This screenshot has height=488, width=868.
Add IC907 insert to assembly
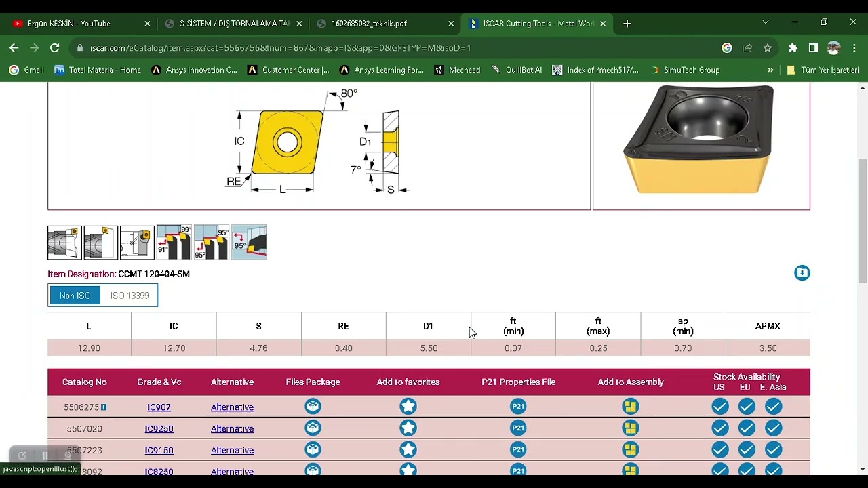pos(631,407)
